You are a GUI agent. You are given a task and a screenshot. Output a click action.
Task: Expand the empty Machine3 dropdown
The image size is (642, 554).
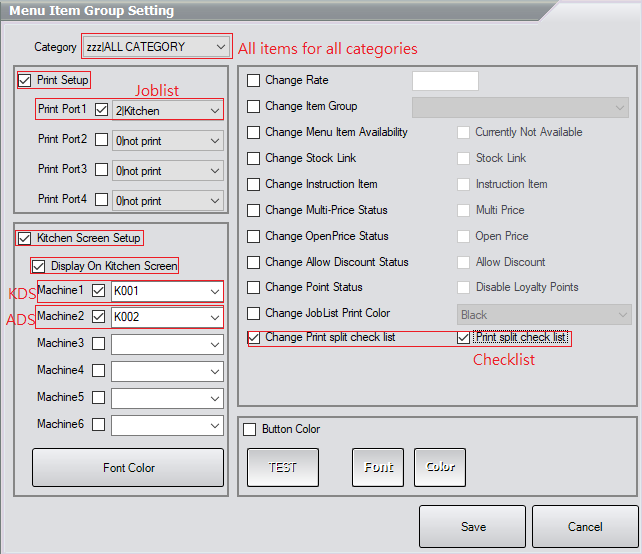tap(167, 344)
